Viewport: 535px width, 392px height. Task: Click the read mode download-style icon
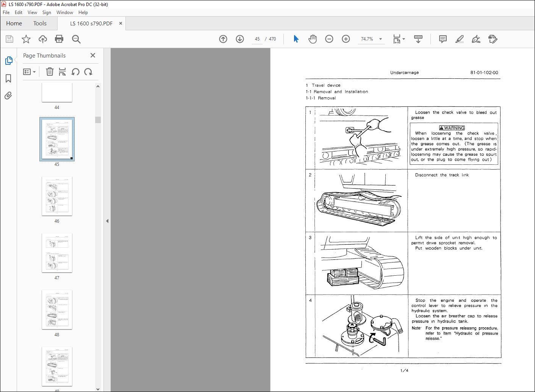pos(418,39)
